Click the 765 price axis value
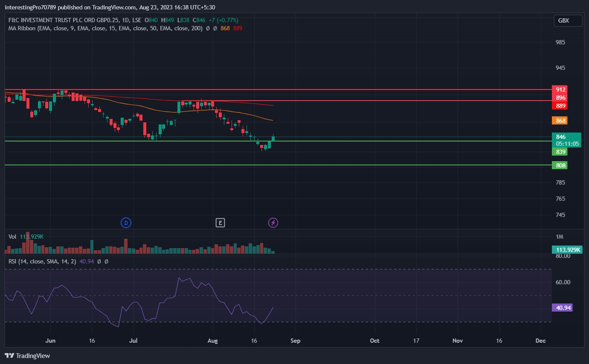 pos(560,199)
